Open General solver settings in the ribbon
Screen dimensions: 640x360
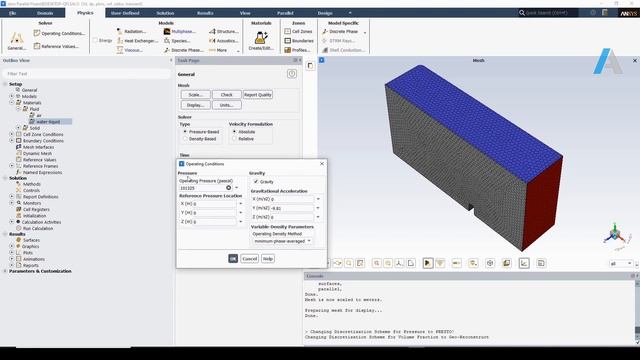(x=17, y=41)
